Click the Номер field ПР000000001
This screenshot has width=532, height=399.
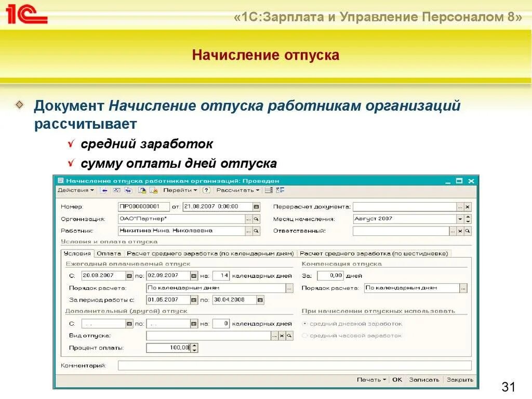tap(144, 207)
